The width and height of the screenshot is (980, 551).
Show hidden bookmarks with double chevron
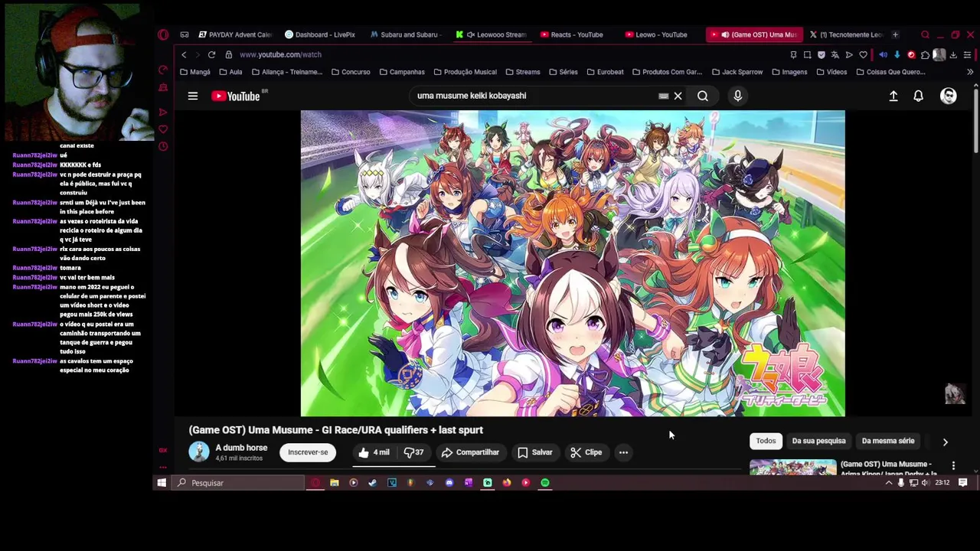(x=970, y=72)
